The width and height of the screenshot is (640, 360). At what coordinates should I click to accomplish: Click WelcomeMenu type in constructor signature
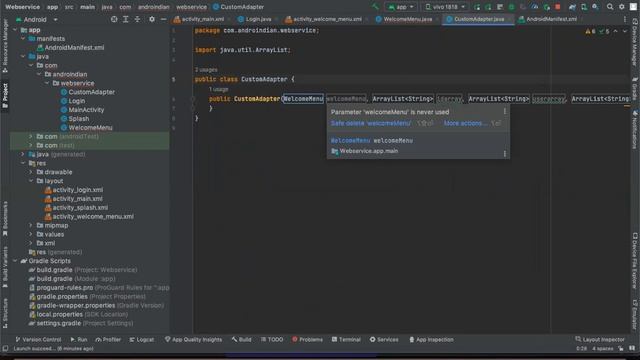303,99
